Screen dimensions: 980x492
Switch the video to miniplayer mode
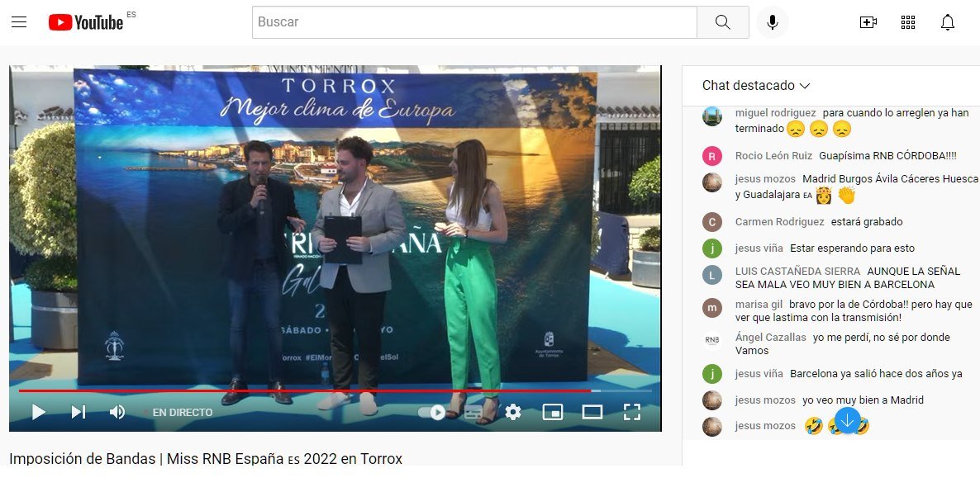coord(554,411)
